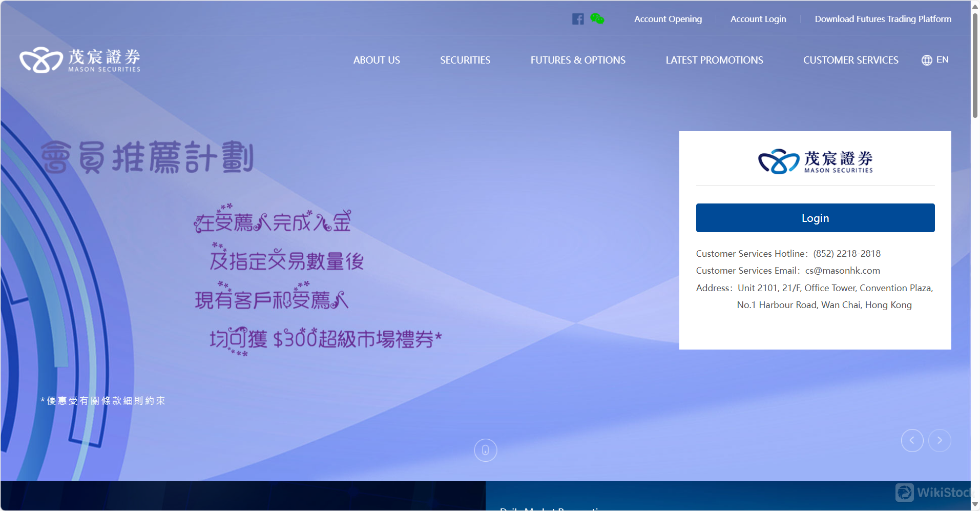Open the Account Login link
Viewport: 980px width, 511px height.
(x=758, y=19)
